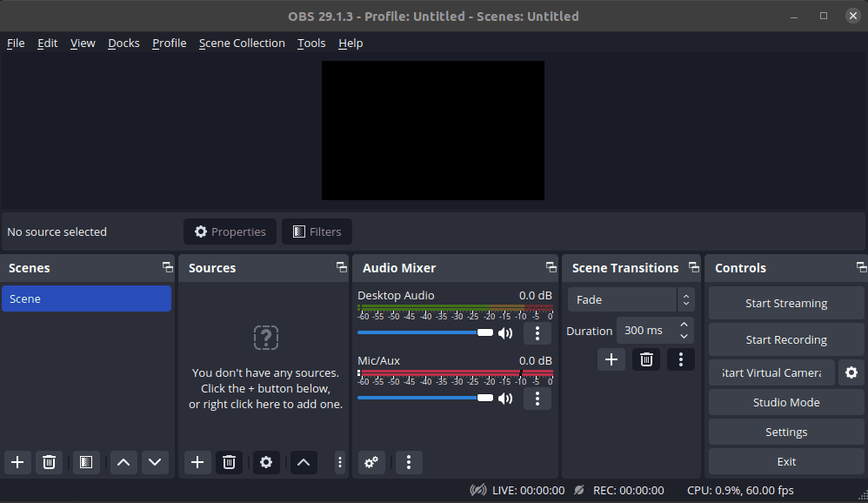Open Desktop Audio options menu
The width and height of the screenshot is (868, 503).
pyautogui.click(x=537, y=332)
